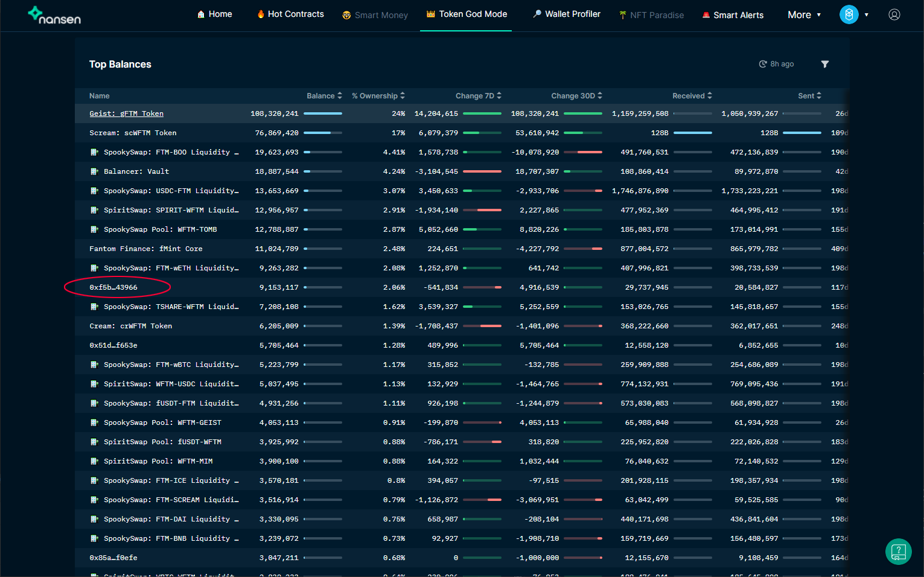Click contract icon for SpiritSwap Pool: WFTM-MIM
Image resolution: width=924 pixels, height=577 pixels.
94,461
